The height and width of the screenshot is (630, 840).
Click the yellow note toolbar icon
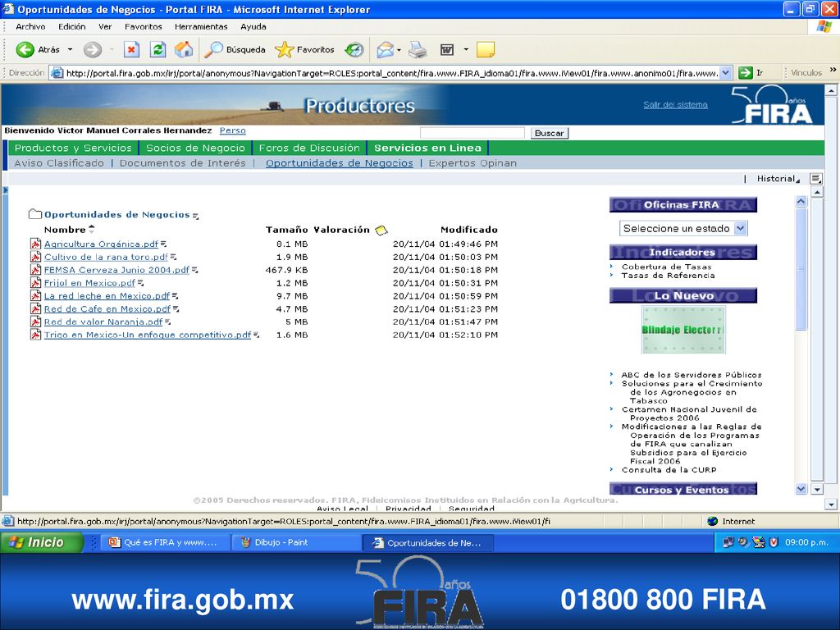[486, 50]
